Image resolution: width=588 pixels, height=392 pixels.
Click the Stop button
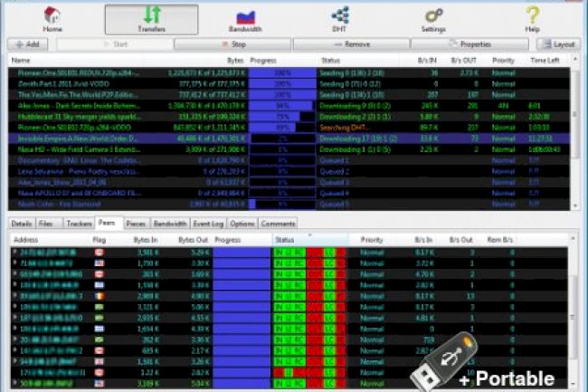coord(232,44)
